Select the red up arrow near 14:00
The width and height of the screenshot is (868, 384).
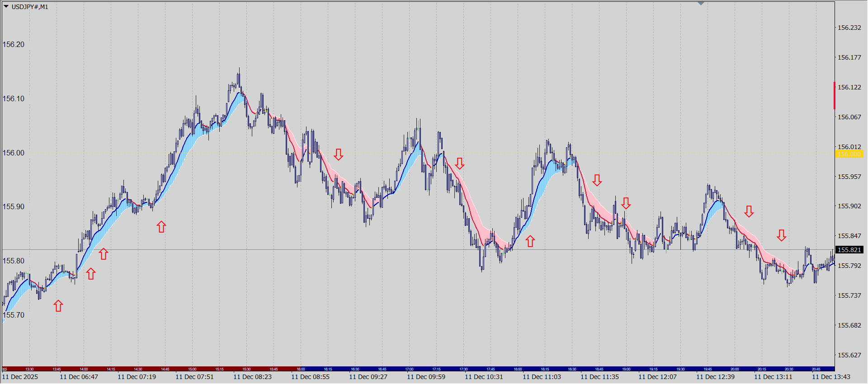91,273
